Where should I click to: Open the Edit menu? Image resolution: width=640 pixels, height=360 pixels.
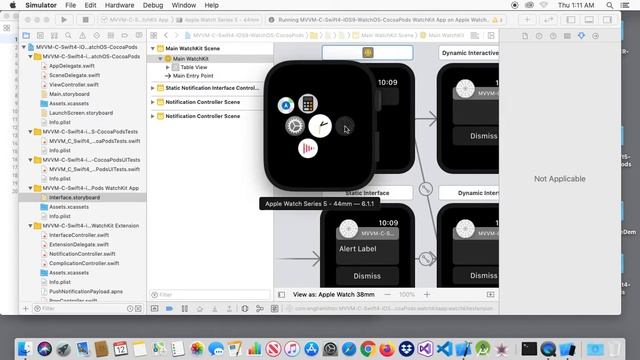[90, 5]
